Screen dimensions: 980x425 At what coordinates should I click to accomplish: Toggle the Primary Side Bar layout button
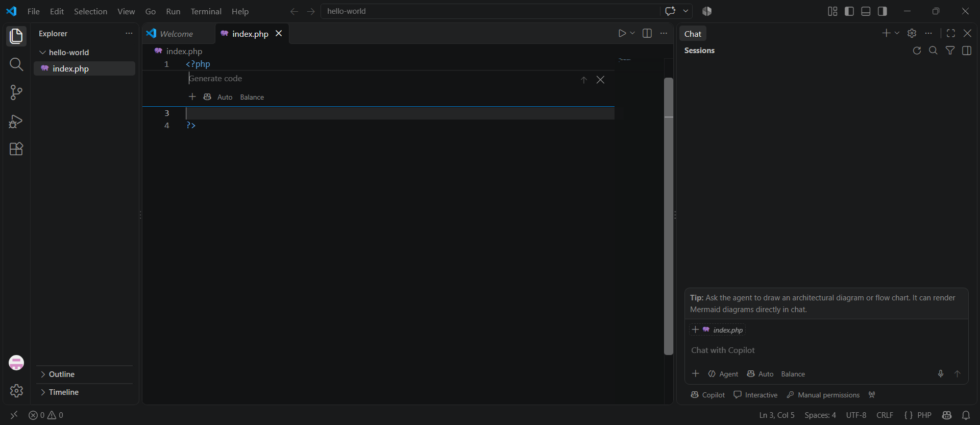849,11
